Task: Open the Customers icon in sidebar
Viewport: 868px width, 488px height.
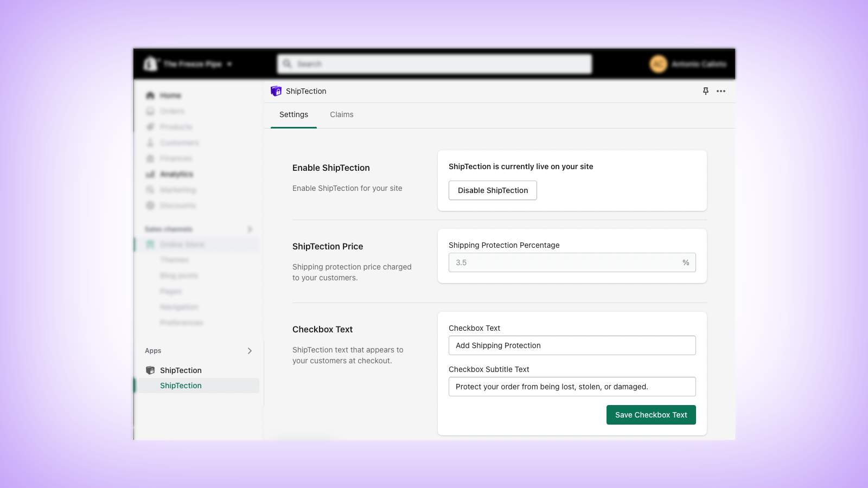Action: tap(150, 142)
